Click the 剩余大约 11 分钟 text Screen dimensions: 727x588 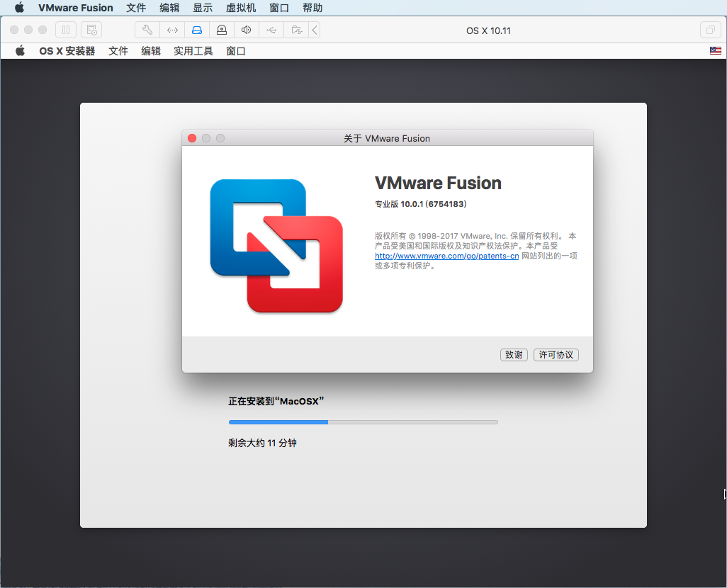[x=262, y=443]
